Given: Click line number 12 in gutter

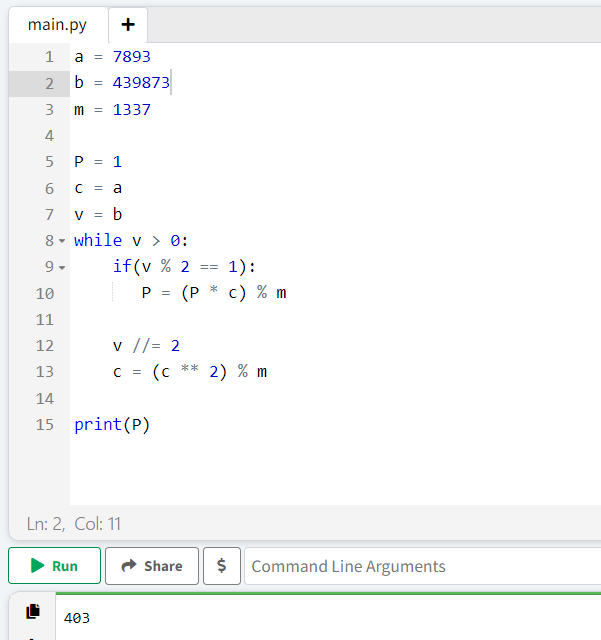Looking at the screenshot, I should click(45, 346).
